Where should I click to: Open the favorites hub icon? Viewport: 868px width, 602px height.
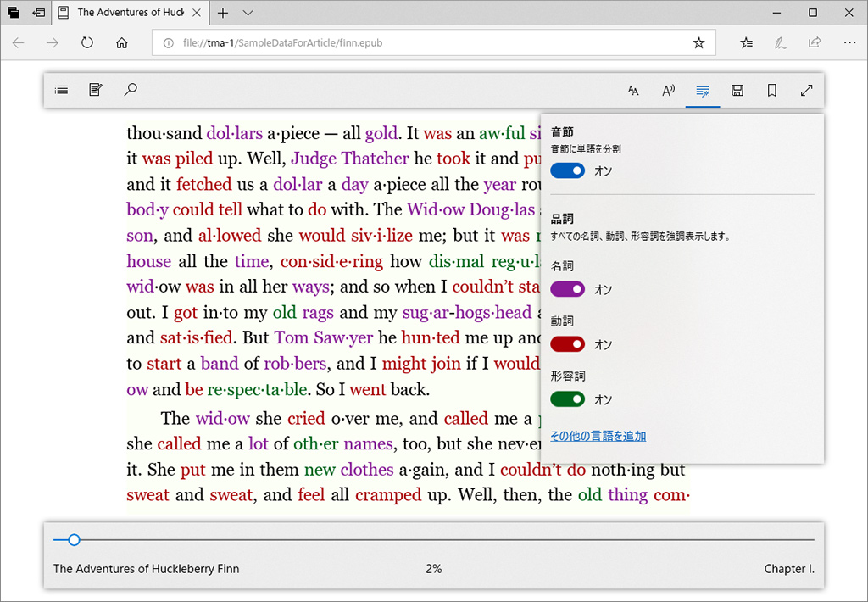click(x=746, y=42)
